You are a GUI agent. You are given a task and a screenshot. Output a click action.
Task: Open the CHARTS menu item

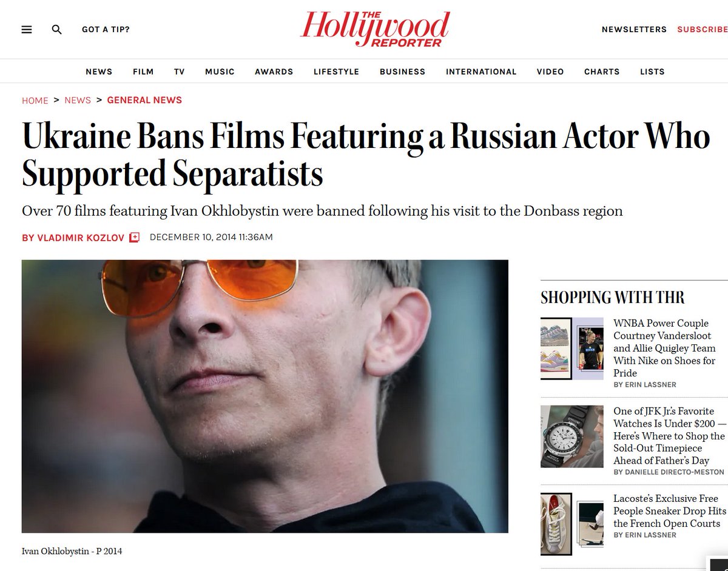click(x=602, y=72)
